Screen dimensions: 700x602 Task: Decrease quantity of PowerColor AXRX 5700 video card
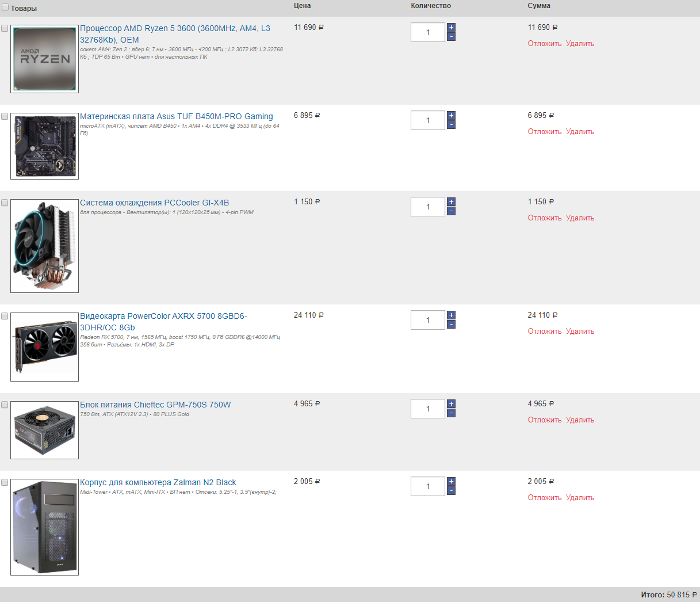click(451, 325)
